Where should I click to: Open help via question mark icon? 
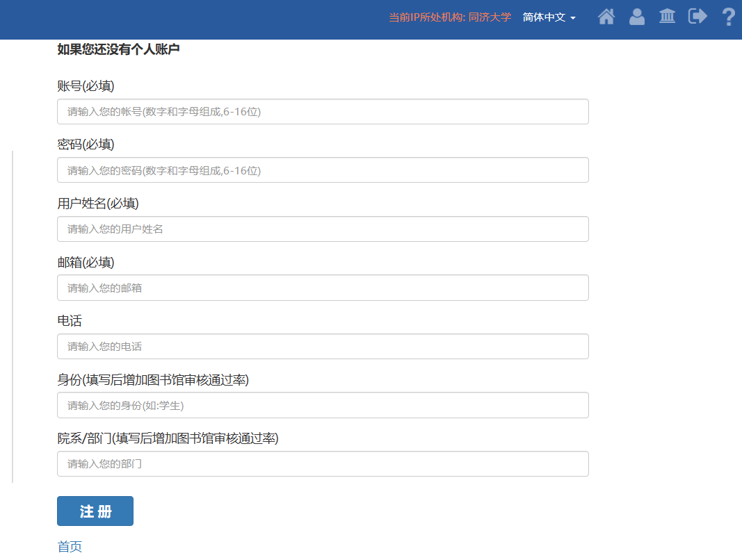[728, 17]
